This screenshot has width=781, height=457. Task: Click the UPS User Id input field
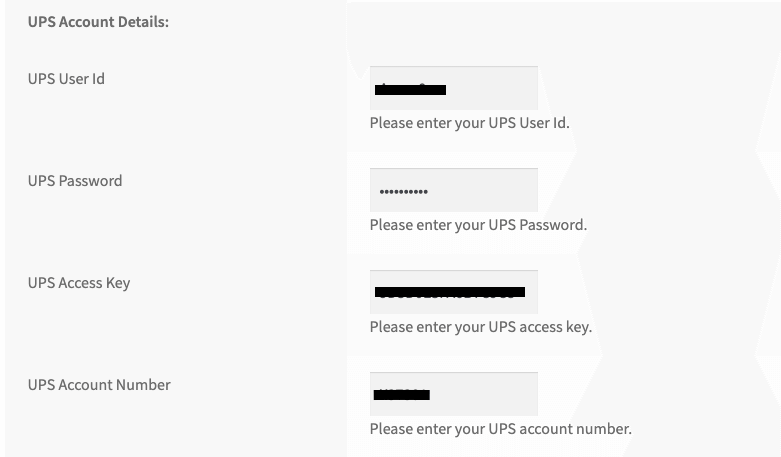pos(453,87)
